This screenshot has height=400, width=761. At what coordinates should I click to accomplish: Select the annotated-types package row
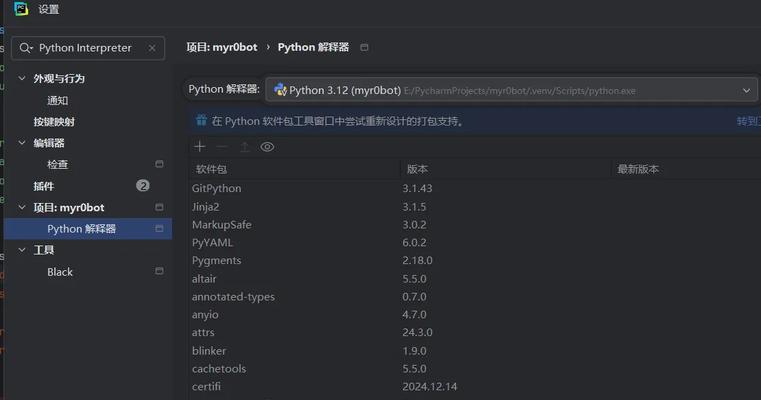475,297
